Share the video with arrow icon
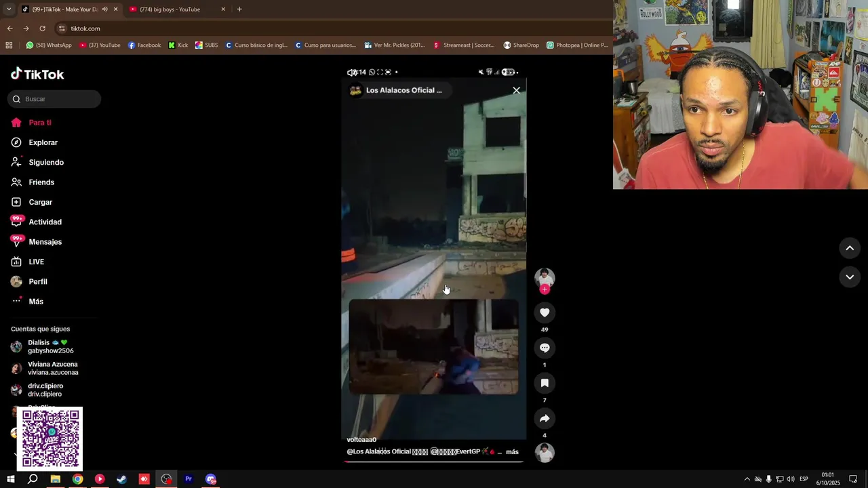The image size is (868, 488). pos(545,418)
